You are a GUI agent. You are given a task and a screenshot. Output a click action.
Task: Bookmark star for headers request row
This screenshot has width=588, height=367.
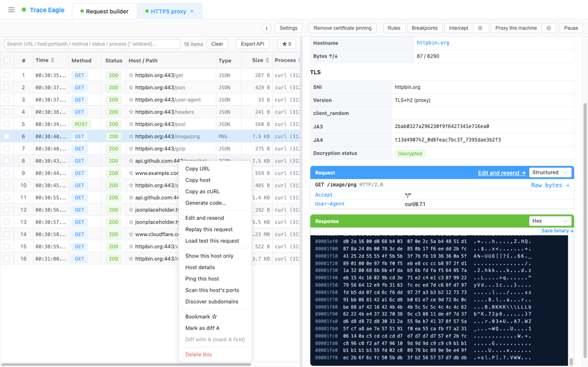[131, 112]
